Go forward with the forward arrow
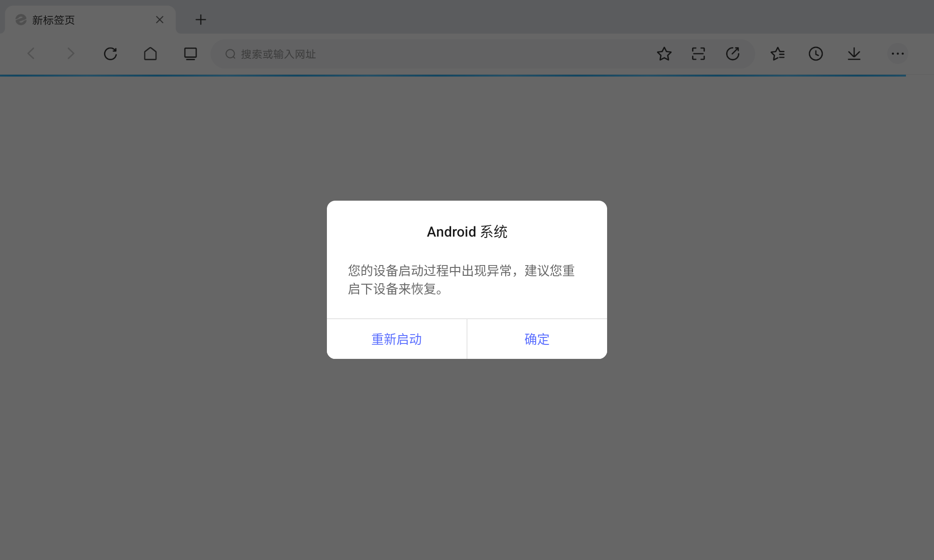 [71, 54]
